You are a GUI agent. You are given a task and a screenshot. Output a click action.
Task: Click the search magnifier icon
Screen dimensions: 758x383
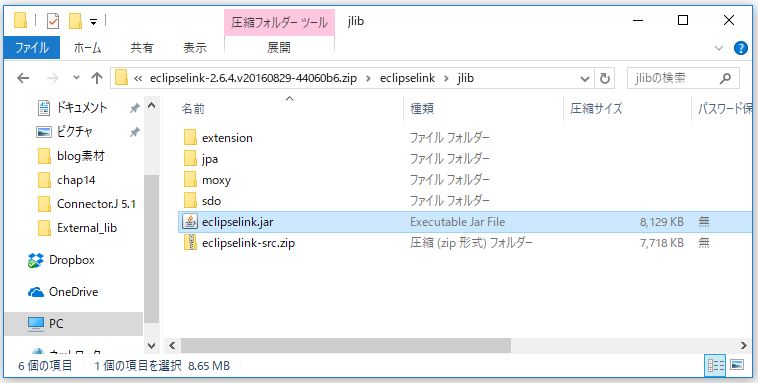point(725,78)
